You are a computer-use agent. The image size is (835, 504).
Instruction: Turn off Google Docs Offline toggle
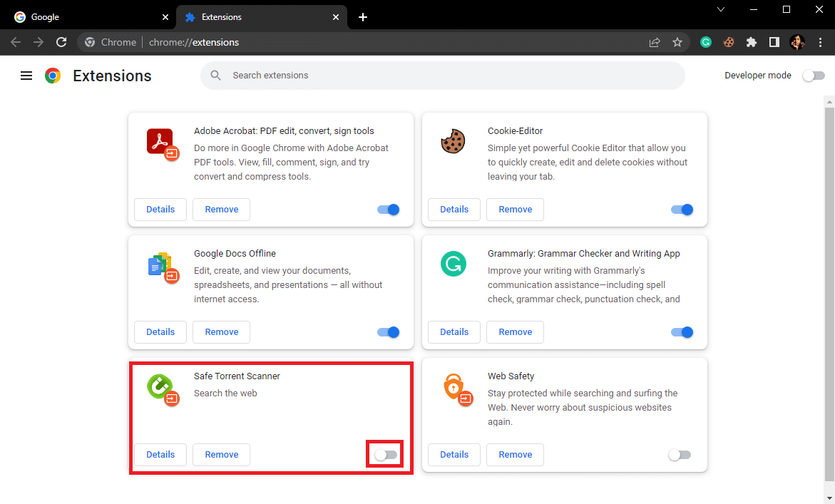[388, 332]
